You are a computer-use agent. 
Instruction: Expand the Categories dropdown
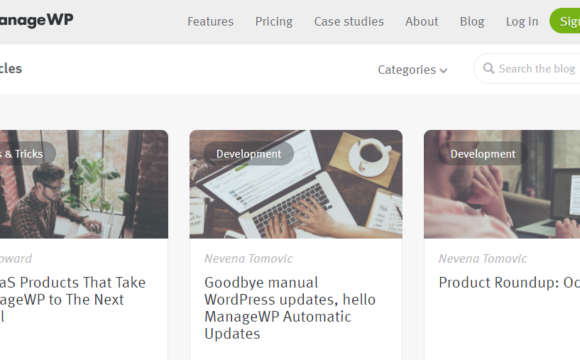tap(412, 70)
